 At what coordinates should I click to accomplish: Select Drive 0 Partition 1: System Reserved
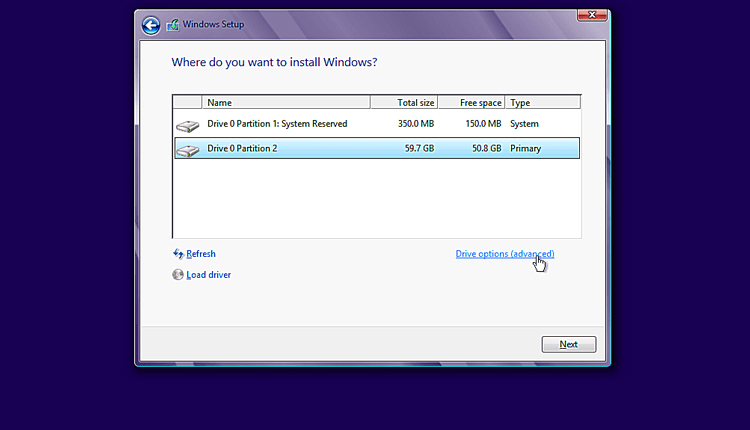click(x=377, y=124)
